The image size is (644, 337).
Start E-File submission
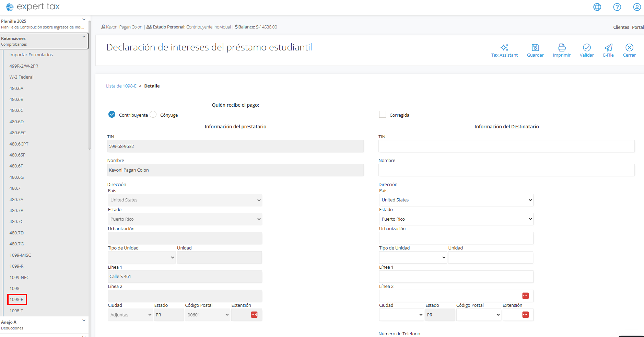pyautogui.click(x=608, y=50)
